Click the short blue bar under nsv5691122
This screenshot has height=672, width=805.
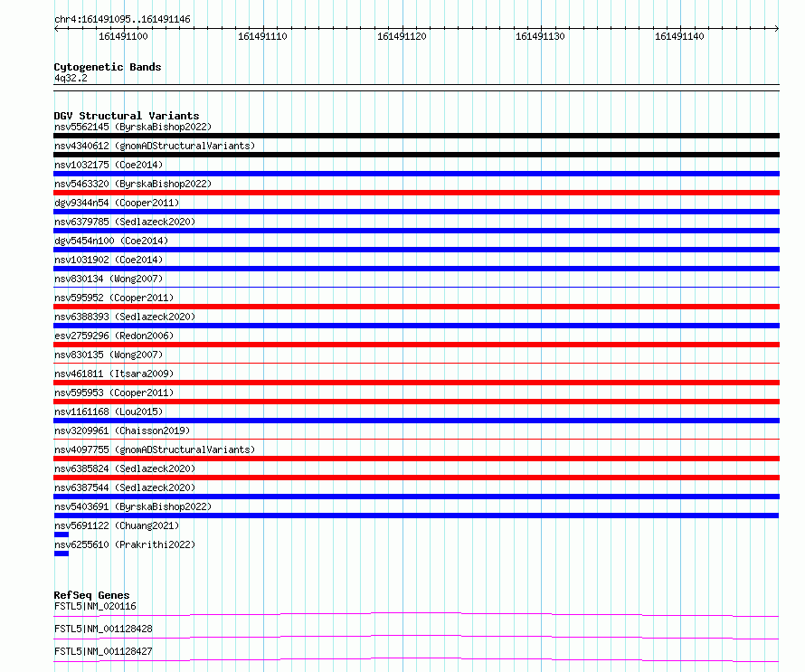click(x=62, y=535)
